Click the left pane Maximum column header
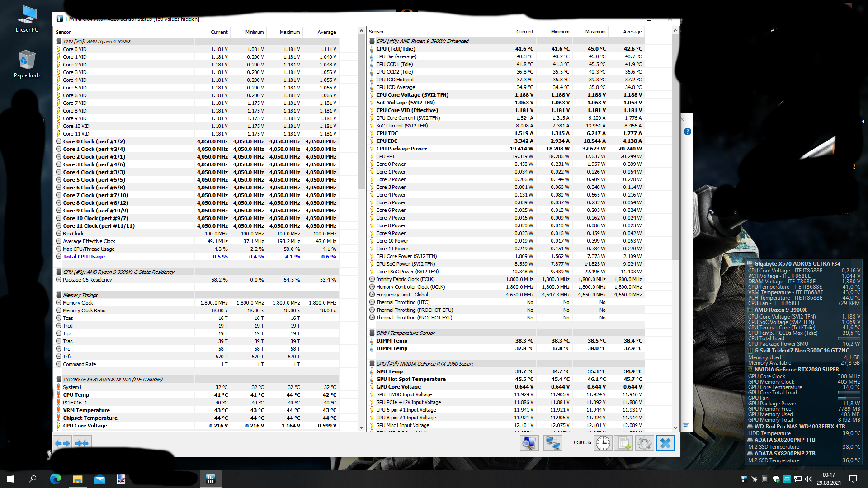 pos(289,32)
